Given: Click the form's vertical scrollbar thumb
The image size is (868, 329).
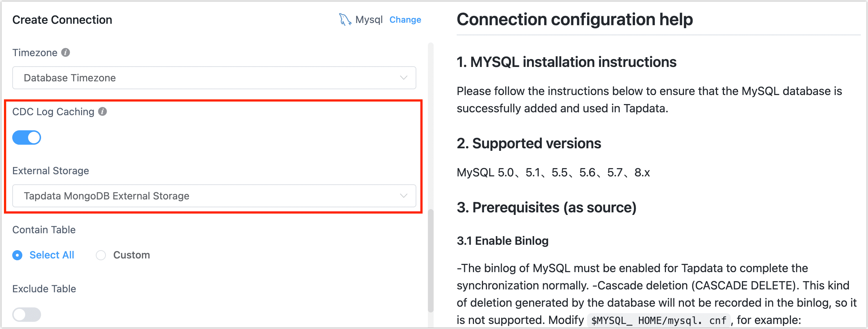Looking at the screenshot, I should click(x=430, y=259).
